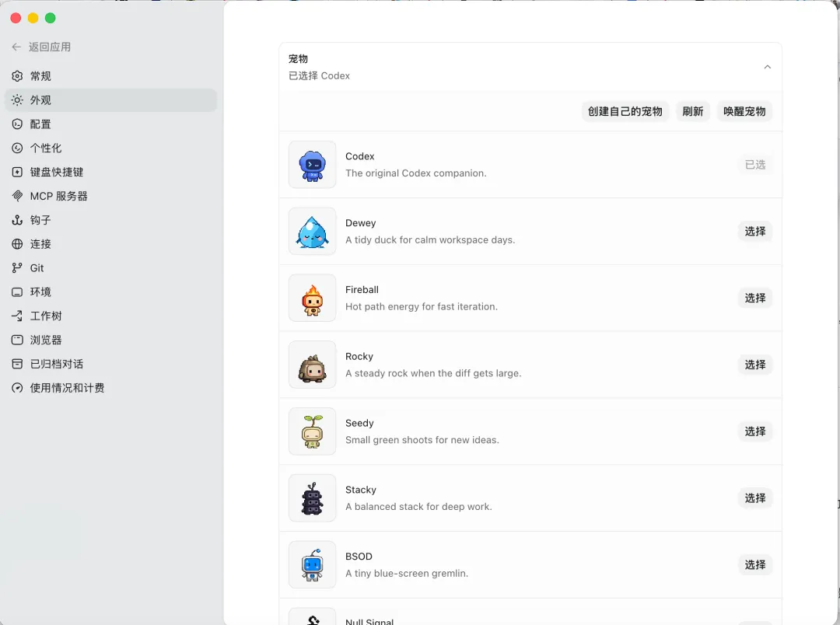The width and height of the screenshot is (840, 625).
Task: Click the 已选 button for Codex
Action: (x=754, y=165)
